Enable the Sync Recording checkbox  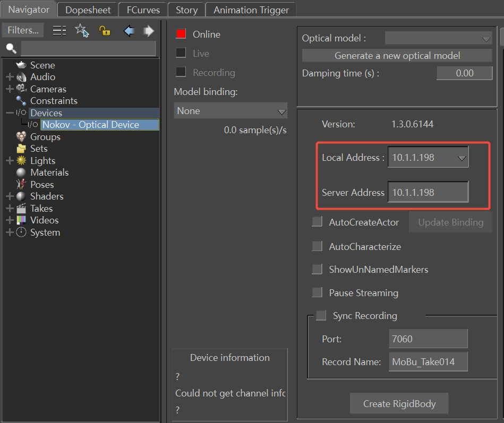(x=321, y=315)
